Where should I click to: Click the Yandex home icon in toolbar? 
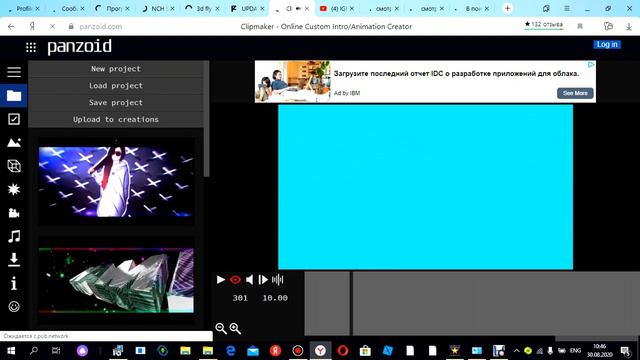(x=32, y=27)
